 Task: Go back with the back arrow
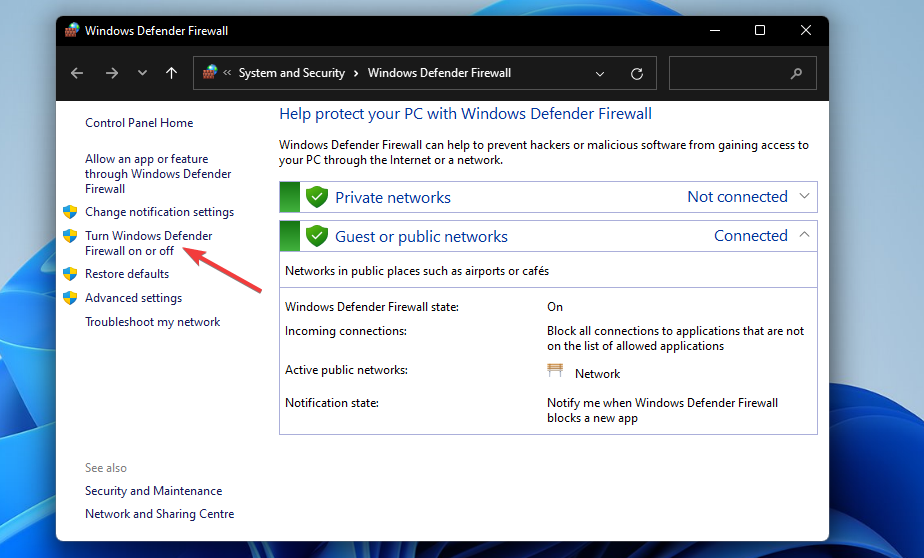tap(77, 73)
